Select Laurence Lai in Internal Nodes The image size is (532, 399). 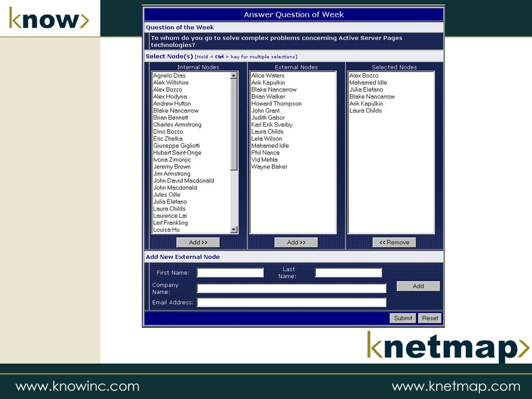coord(170,216)
